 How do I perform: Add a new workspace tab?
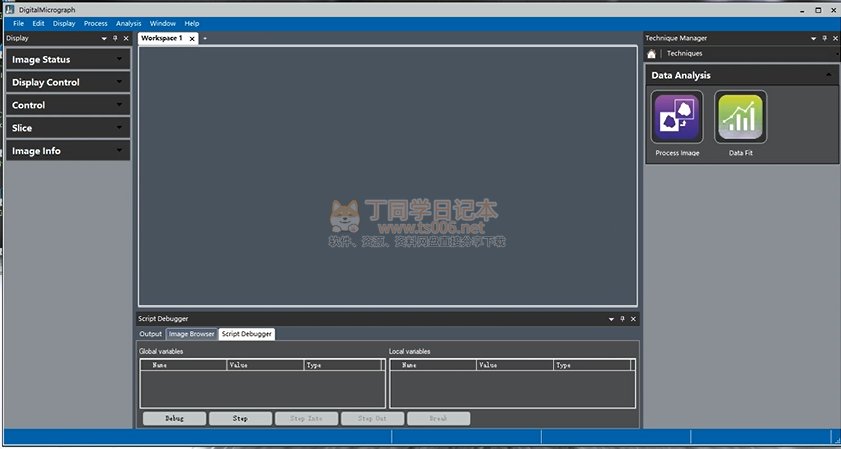pyautogui.click(x=205, y=38)
